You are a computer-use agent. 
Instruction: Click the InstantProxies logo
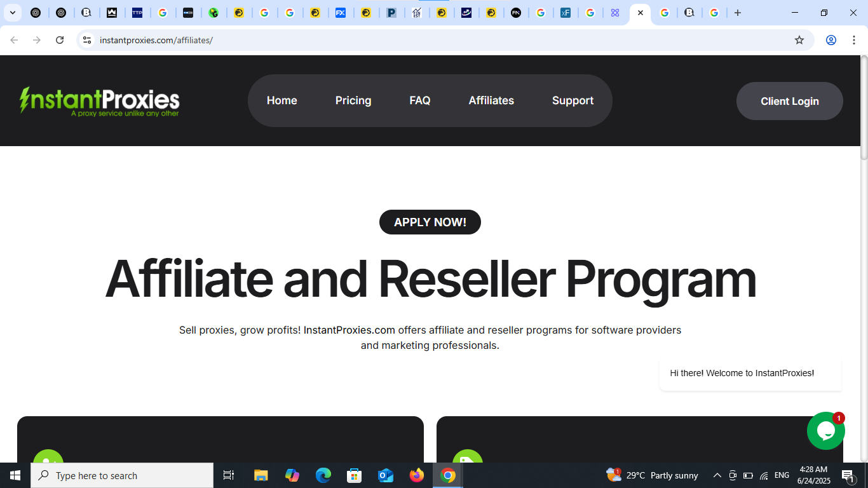(100, 101)
